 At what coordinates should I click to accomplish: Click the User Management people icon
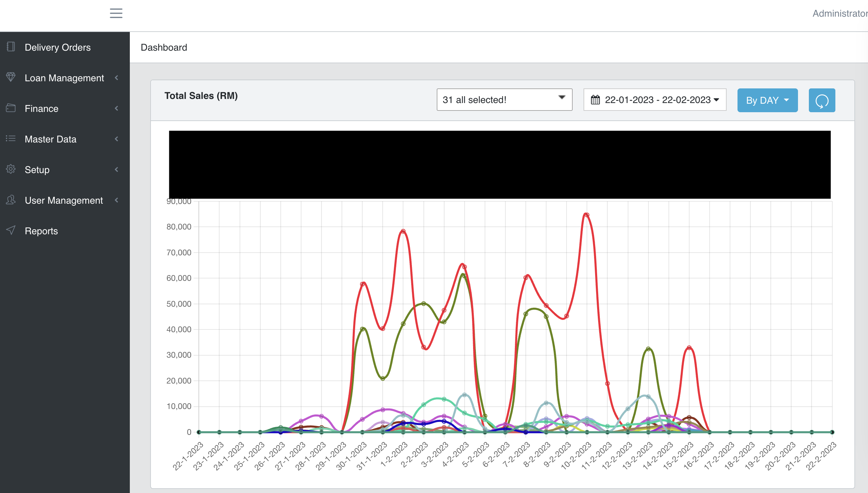(x=11, y=200)
